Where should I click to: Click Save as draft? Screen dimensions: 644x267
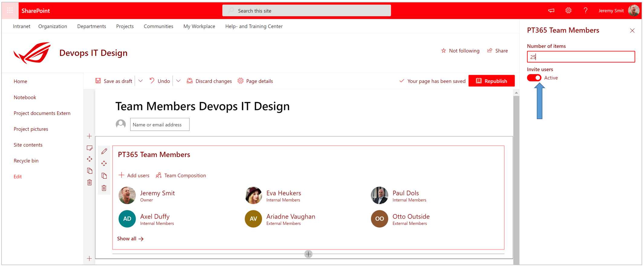[114, 81]
